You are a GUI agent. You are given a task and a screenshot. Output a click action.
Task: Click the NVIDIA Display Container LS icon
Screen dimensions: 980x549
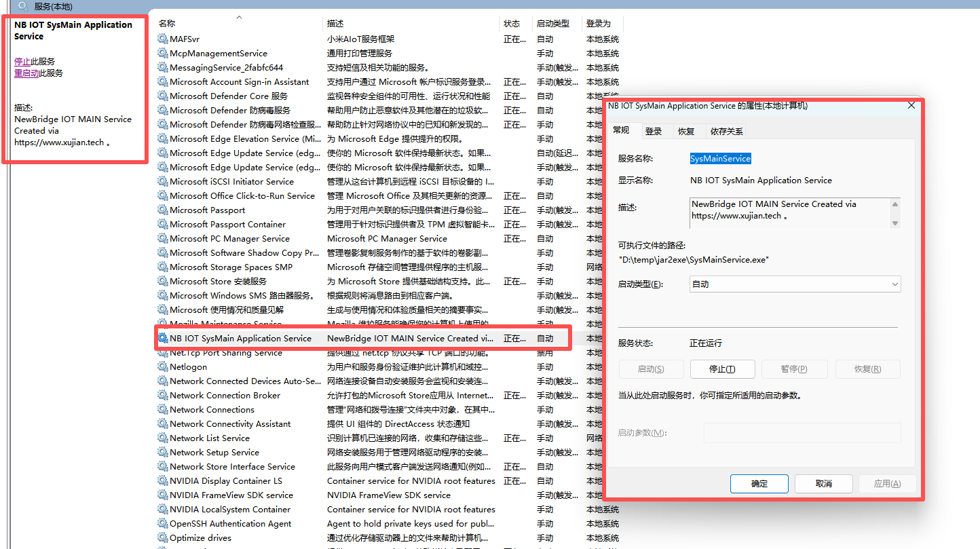(163, 481)
